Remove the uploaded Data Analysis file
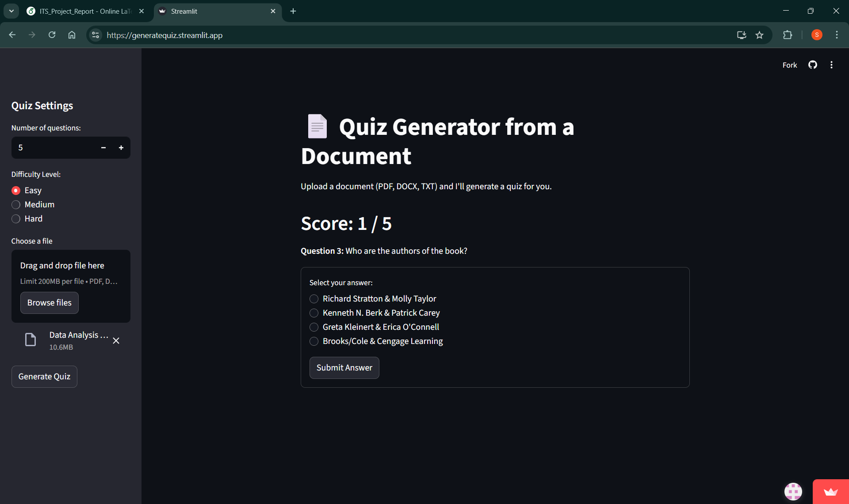Image resolution: width=849 pixels, height=504 pixels. 116,340
